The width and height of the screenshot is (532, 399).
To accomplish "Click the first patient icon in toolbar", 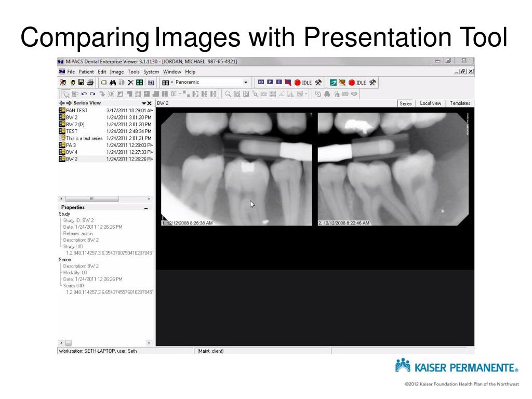I will coord(63,83).
